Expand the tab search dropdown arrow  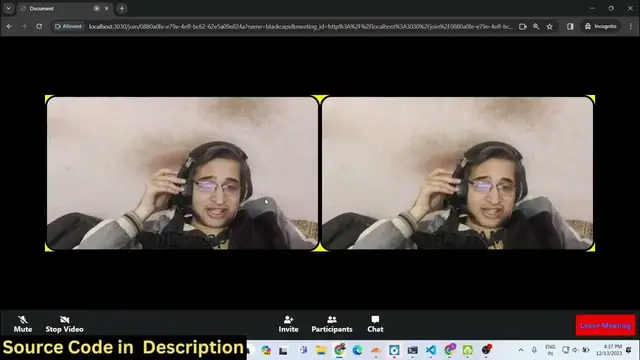[x=8, y=8]
